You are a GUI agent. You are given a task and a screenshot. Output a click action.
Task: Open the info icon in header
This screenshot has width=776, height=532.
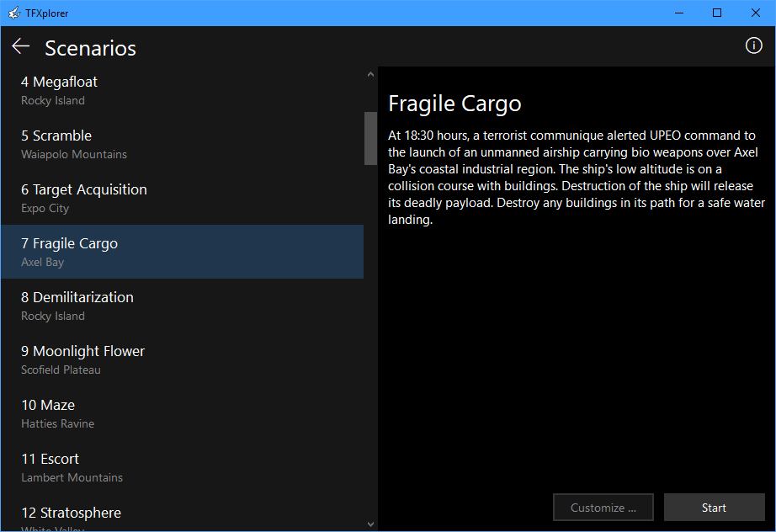[x=753, y=45]
